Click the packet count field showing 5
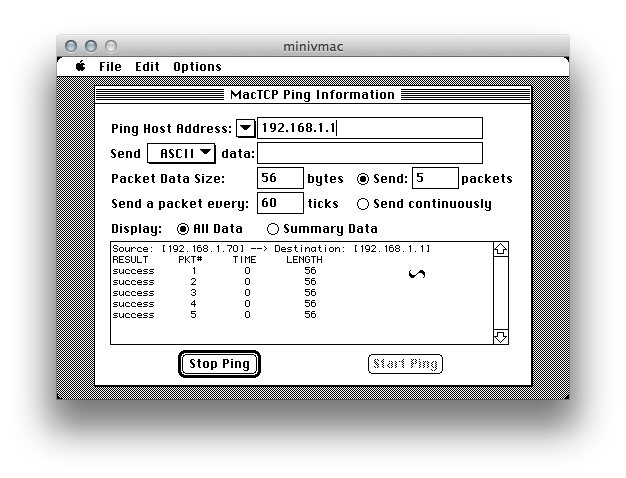This screenshot has width=626, height=478. [x=435, y=178]
